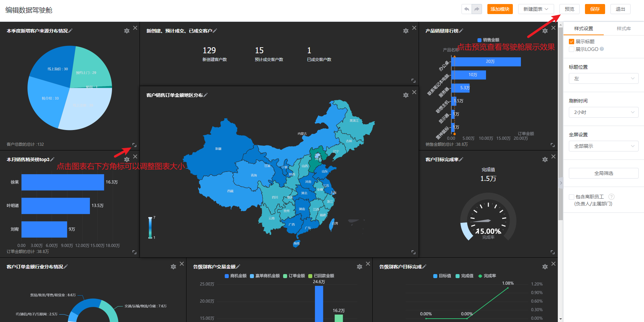The width and height of the screenshot is (644, 322).
Task: Click the redo arrow in the top toolbar
Action: (x=477, y=9)
